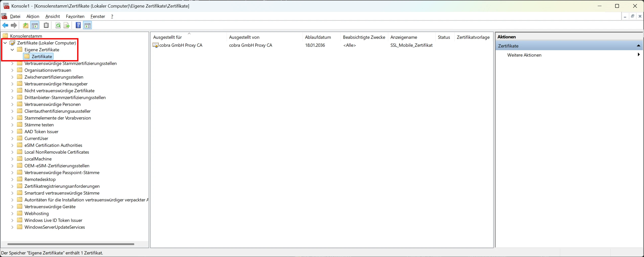The image size is (644, 257).
Task: Sort by the Ablaufdatum column header
Action: [318, 37]
